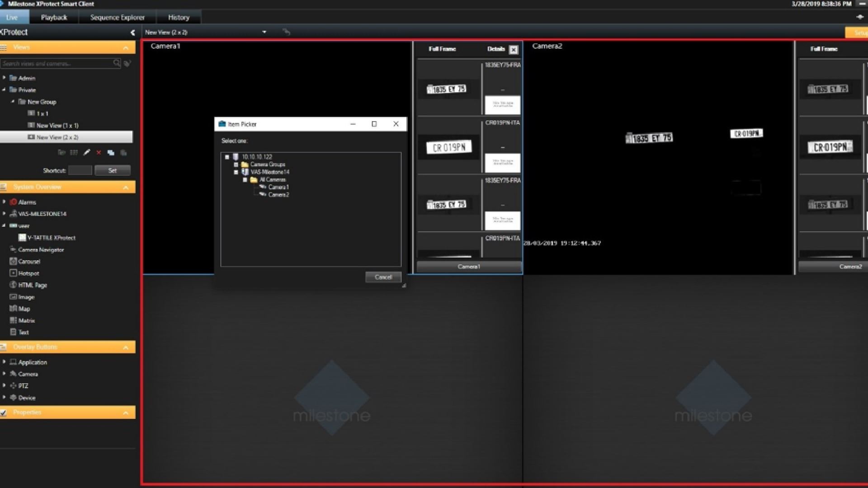This screenshot has height=488, width=868.
Task: Click the Camera1 bar below plate list
Action: coord(469,267)
